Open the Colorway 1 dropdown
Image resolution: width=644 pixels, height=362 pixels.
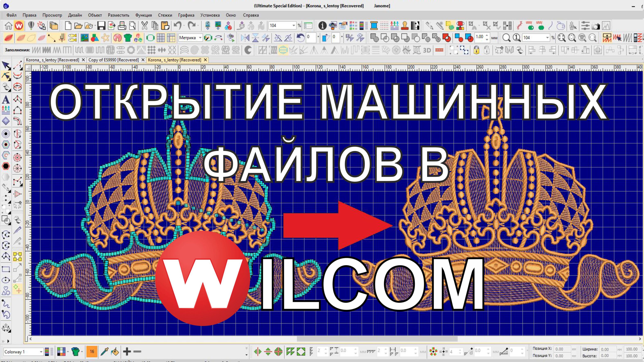[41, 352]
